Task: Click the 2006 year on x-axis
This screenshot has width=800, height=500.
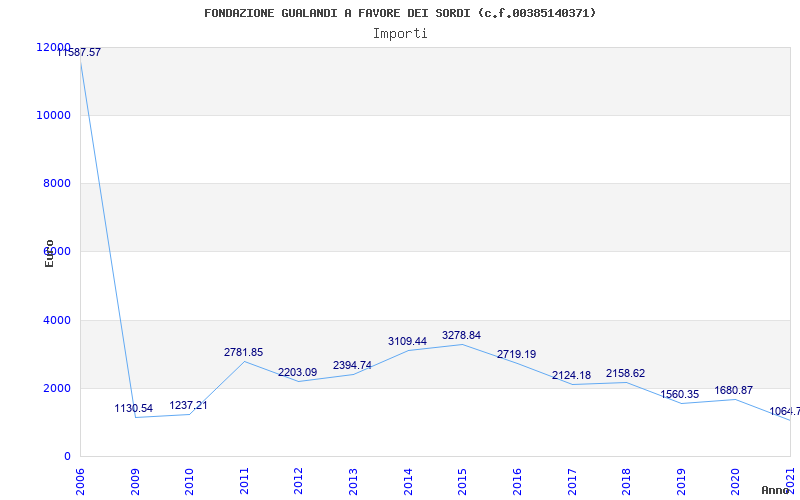Action: (x=81, y=479)
